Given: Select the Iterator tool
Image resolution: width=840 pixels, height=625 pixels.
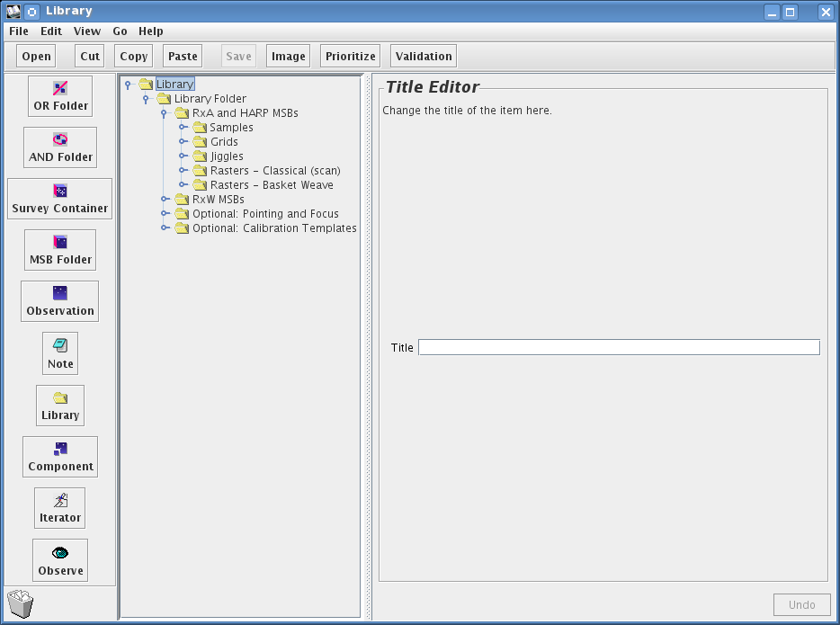Looking at the screenshot, I should (x=60, y=508).
